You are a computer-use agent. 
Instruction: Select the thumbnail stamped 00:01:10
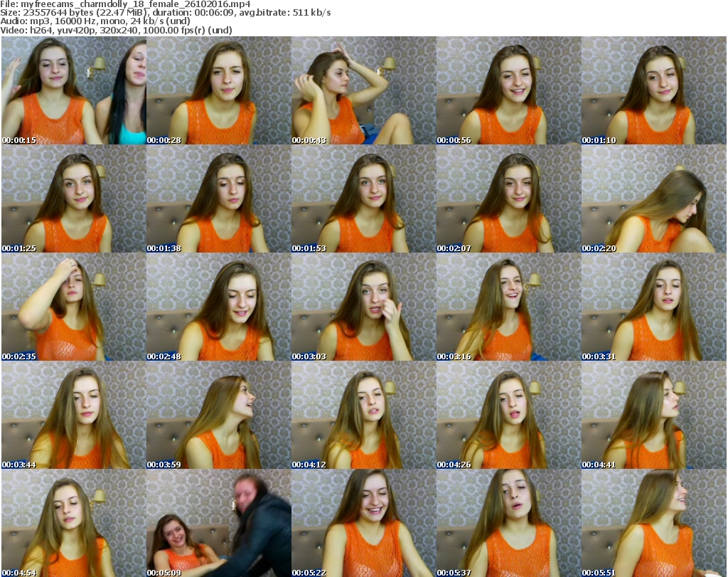click(653, 90)
